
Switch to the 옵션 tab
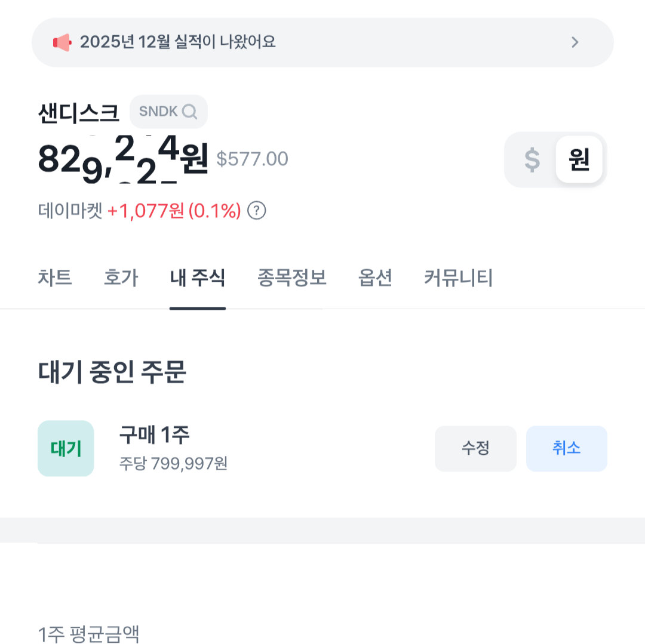click(375, 278)
